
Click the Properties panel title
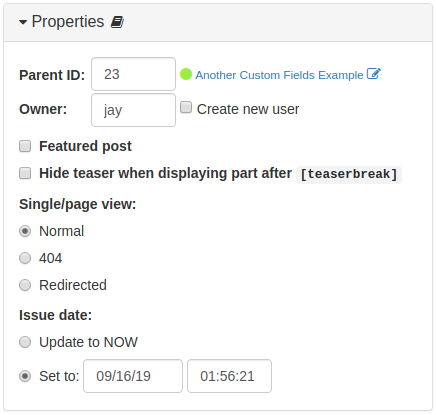[68, 22]
